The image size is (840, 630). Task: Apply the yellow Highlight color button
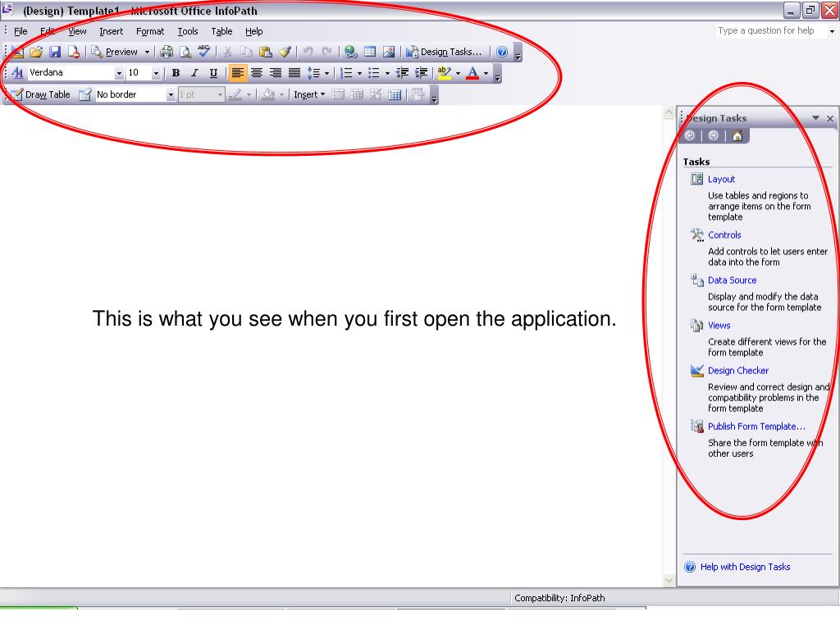tap(445, 73)
